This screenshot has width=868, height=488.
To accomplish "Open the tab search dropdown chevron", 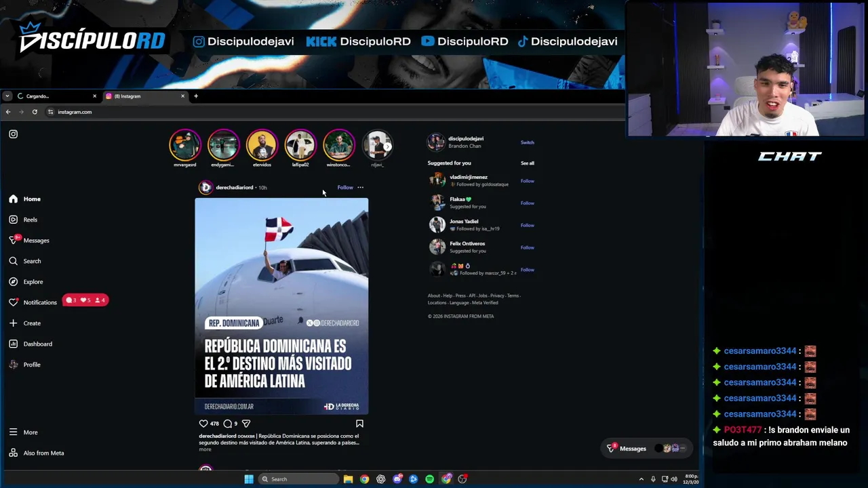I will coord(7,96).
